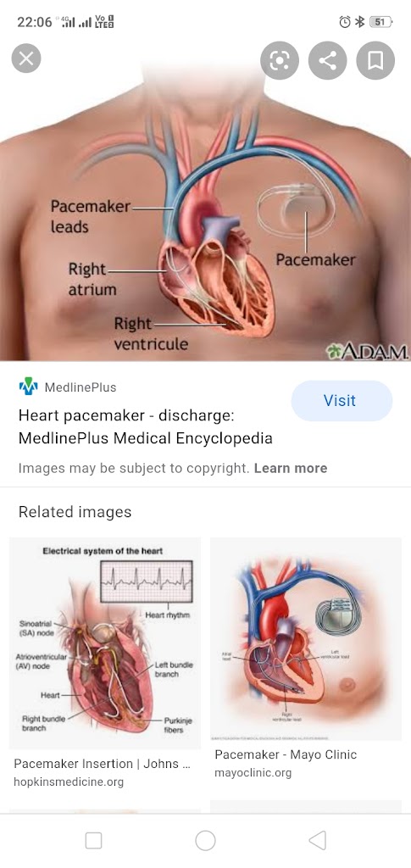Open the Mayo Clinic pacemaker thumbnail

pyautogui.click(x=306, y=638)
